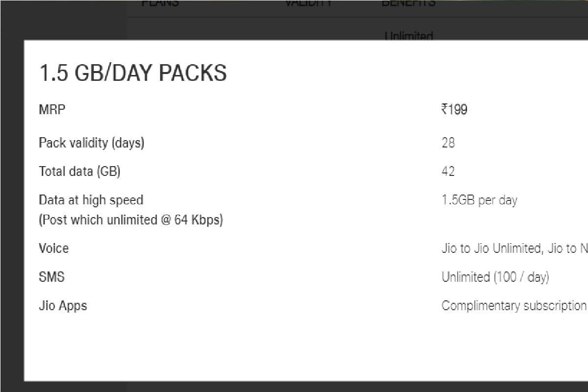Select the Voice row label
Image resolution: width=588 pixels, height=392 pixels.
click(54, 248)
